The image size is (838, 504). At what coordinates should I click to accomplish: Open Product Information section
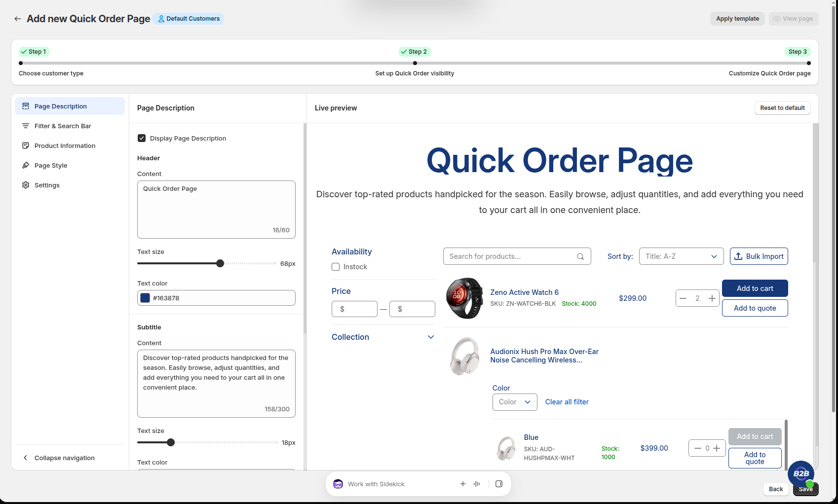click(x=70, y=145)
